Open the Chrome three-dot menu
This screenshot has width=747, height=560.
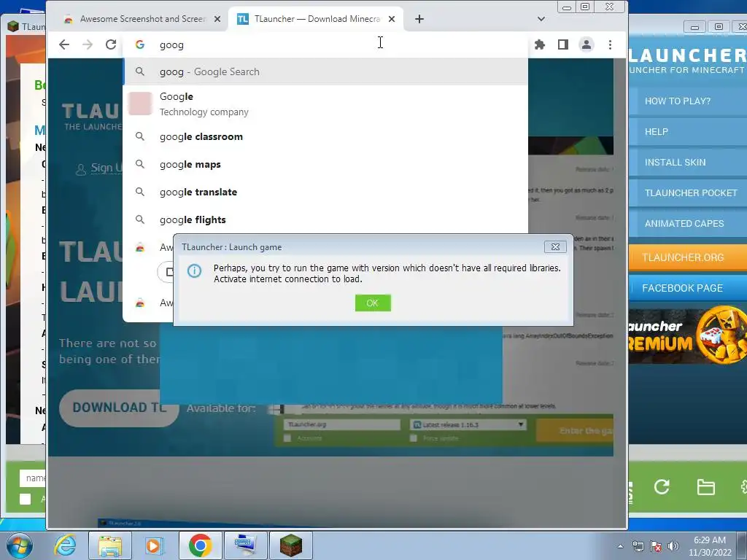(610, 44)
